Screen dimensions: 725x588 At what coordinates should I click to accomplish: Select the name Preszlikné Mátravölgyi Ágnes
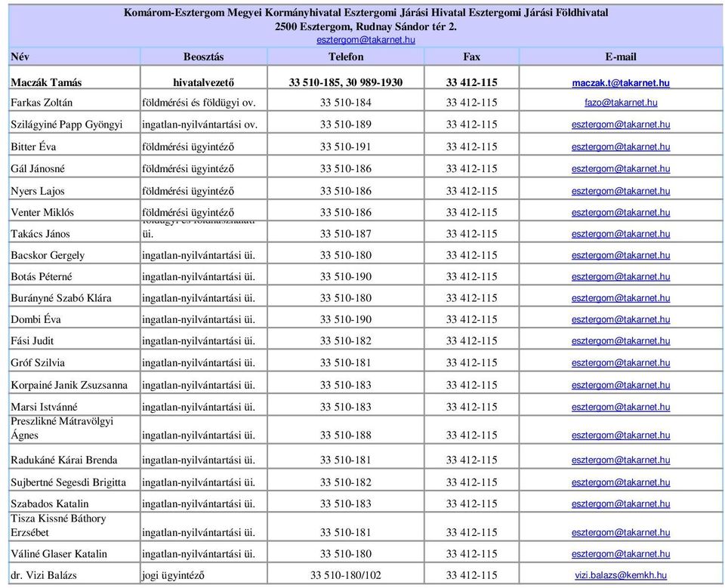coord(62,428)
